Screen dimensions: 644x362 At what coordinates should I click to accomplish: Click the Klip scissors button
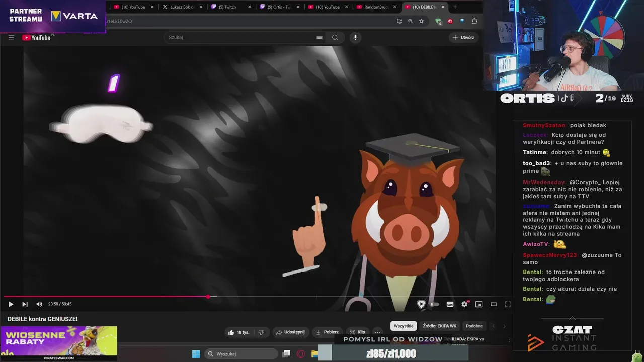click(357, 332)
